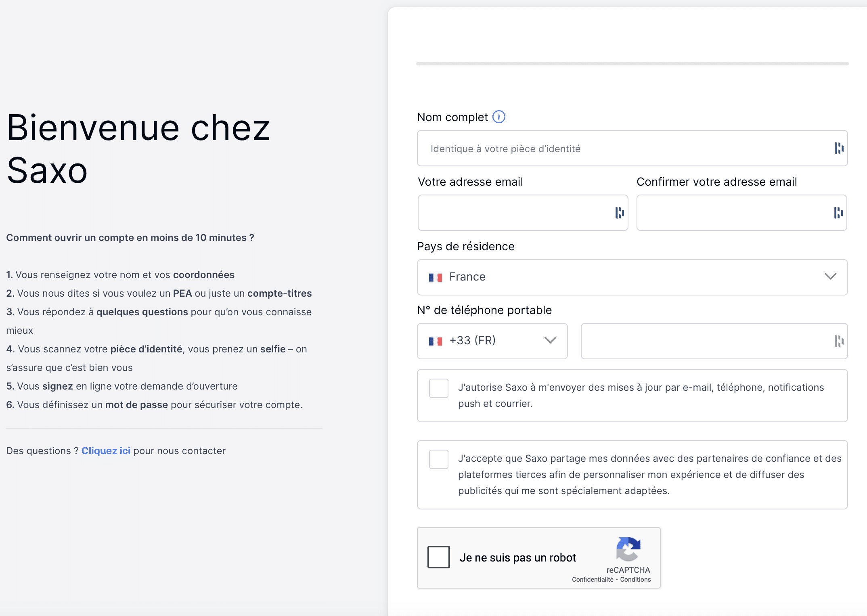The height and width of the screenshot is (616, 867).
Task: Click password manager icon in Nom complet field
Action: pos(839,148)
